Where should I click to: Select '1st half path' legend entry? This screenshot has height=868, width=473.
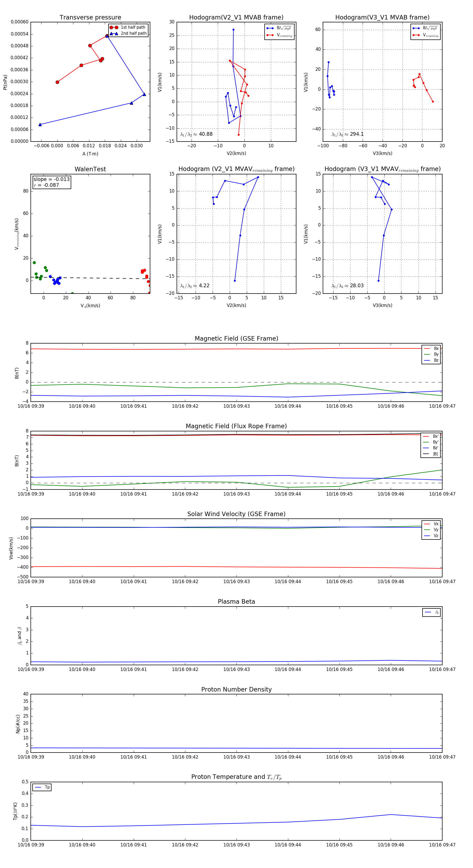point(128,27)
